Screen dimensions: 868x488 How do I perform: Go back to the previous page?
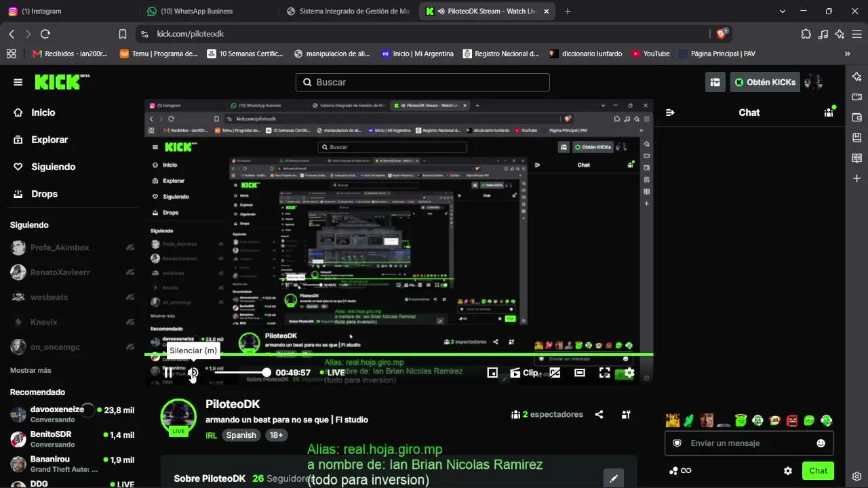coord(12,34)
